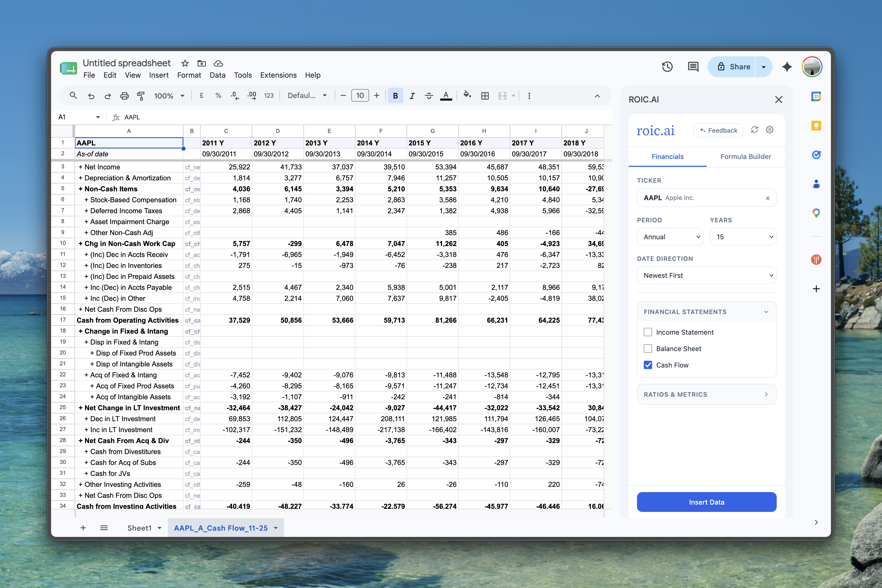Switch to the Formula Builder tab

tap(745, 156)
